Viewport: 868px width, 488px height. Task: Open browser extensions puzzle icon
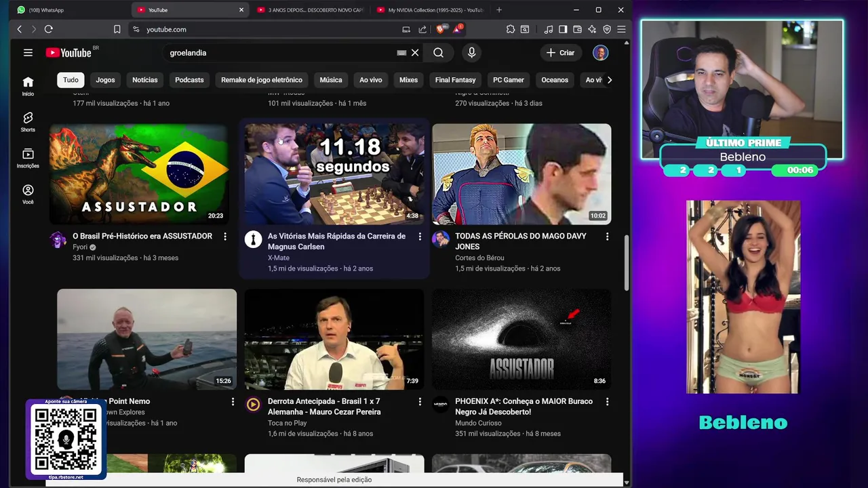click(511, 29)
